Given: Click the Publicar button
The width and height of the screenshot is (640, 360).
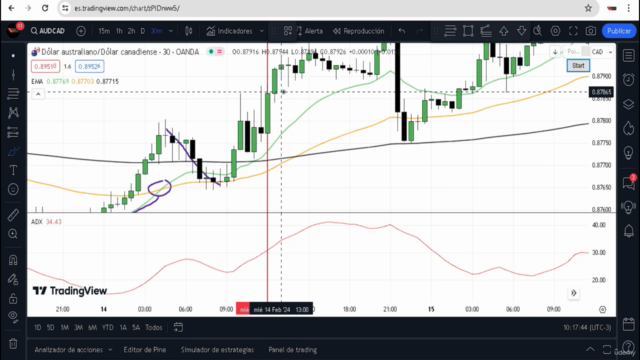Looking at the screenshot, I should pyautogui.click(x=619, y=31).
